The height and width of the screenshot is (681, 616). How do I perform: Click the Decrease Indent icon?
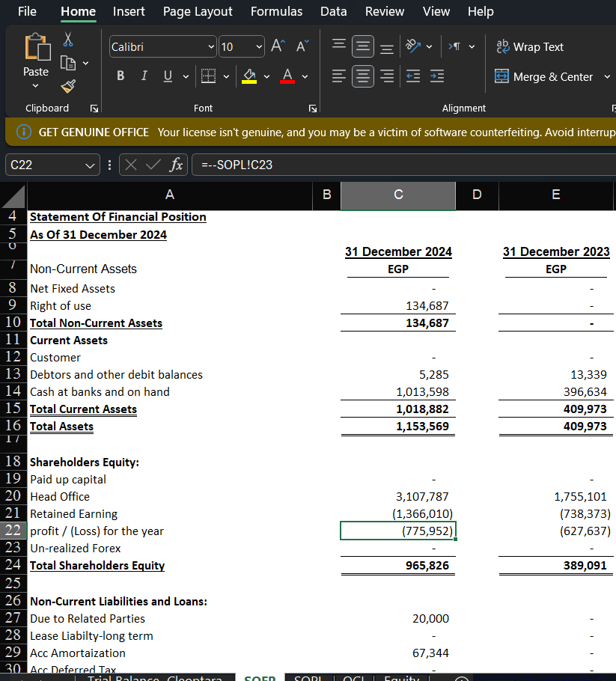(x=414, y=76)
